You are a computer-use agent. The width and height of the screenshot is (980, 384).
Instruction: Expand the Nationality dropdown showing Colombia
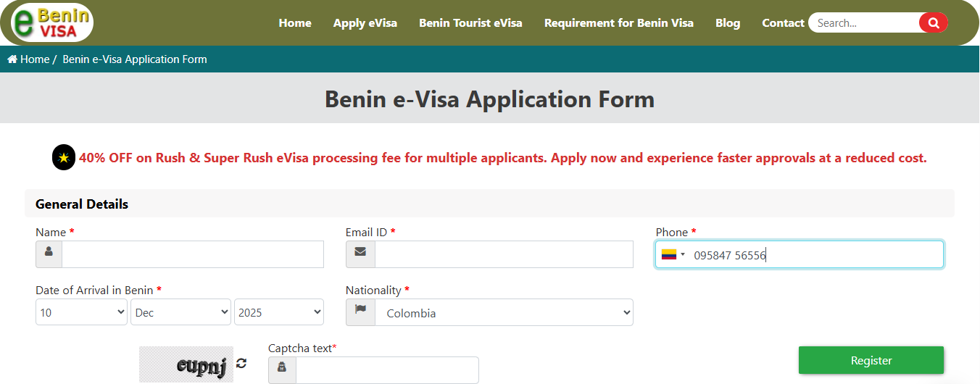pos(504,313)
